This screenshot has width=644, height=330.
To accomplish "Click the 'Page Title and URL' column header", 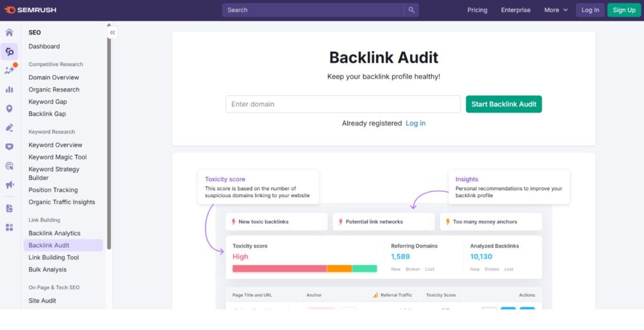I will (x=252, y=295).
